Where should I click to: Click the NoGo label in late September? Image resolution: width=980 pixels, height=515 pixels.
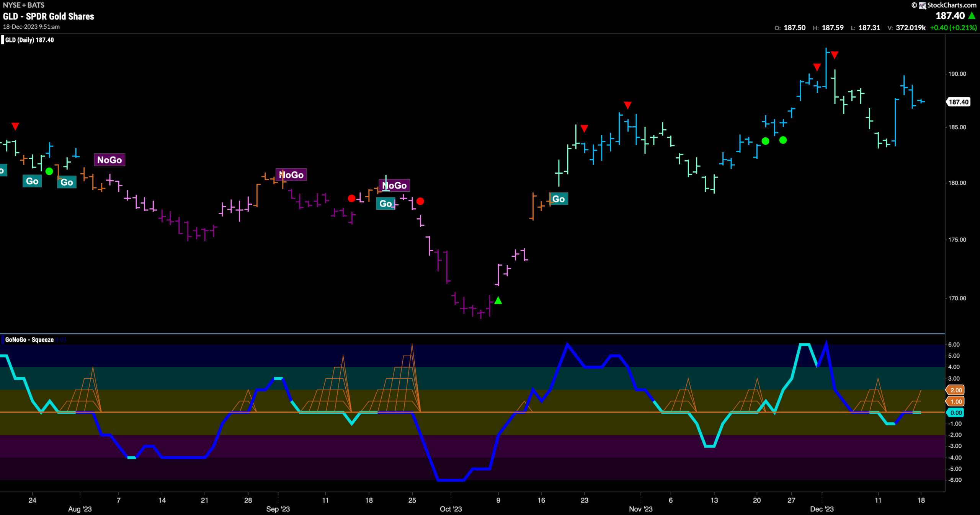[x=394, y=186]
